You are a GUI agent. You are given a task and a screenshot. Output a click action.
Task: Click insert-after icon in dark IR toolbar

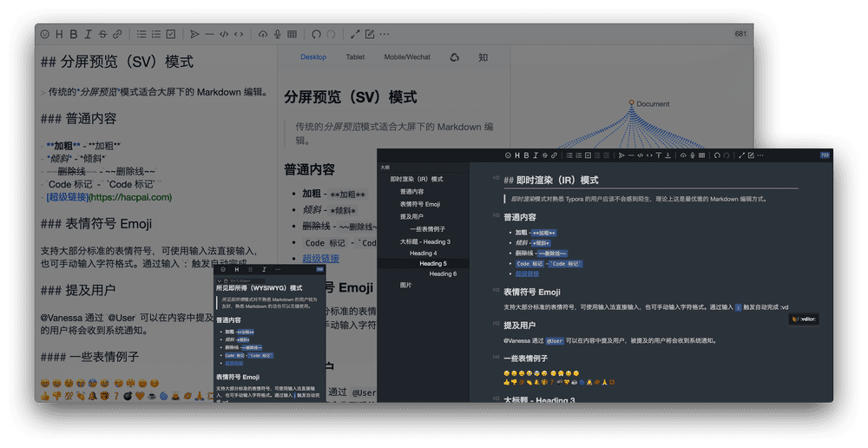point(667,155)
